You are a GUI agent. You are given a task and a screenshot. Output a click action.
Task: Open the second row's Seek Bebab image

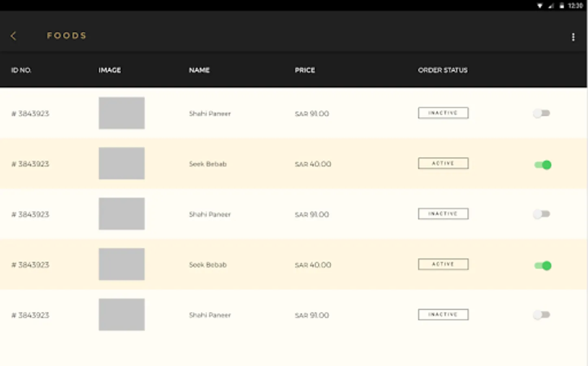tap(122, 163)
